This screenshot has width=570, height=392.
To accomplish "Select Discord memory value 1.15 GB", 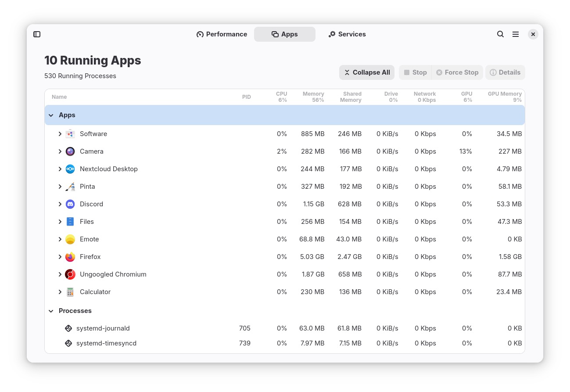I will pyautogui.click(x=313, y=204).
